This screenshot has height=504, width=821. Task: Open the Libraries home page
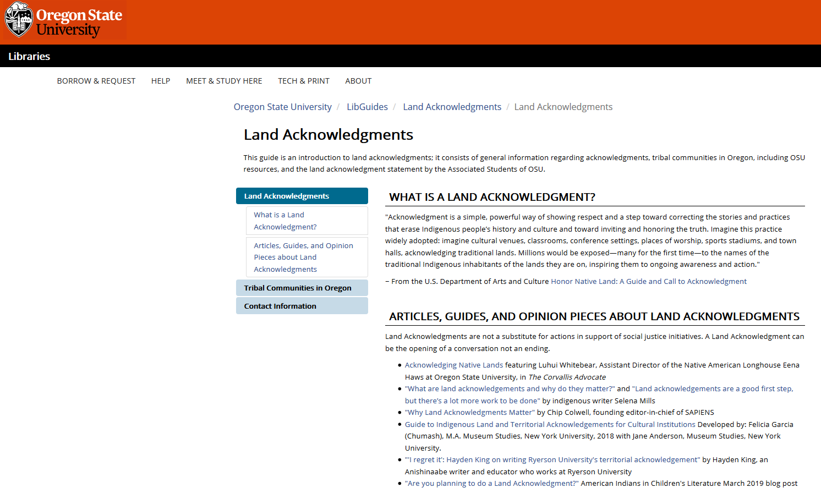[x=29, y=56]
